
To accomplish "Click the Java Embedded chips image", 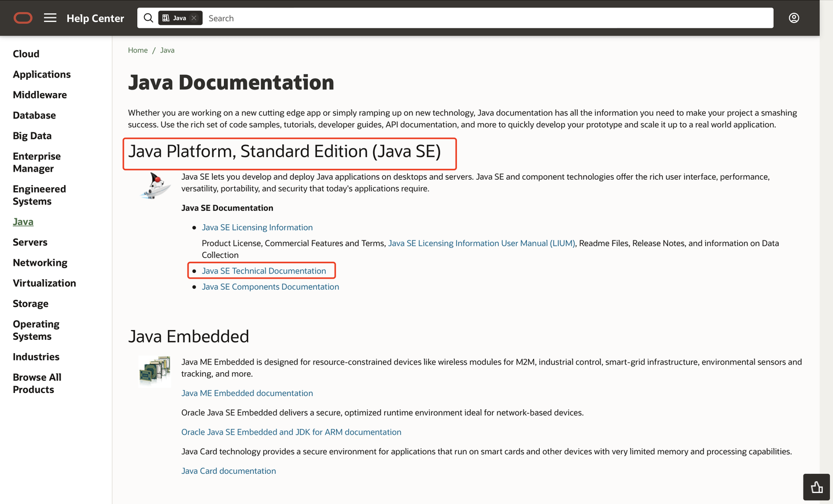I will coord(155,370).
